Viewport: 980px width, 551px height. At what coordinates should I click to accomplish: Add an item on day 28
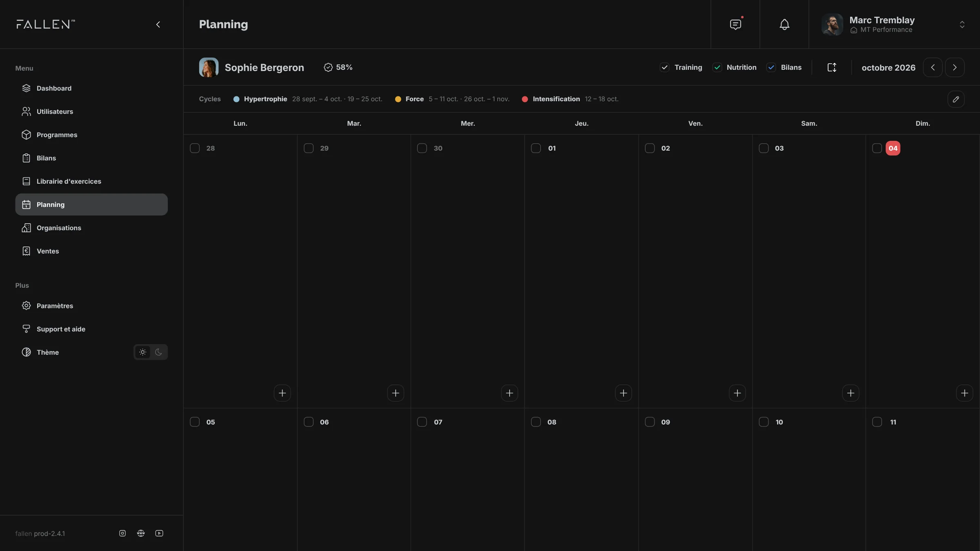282,393
